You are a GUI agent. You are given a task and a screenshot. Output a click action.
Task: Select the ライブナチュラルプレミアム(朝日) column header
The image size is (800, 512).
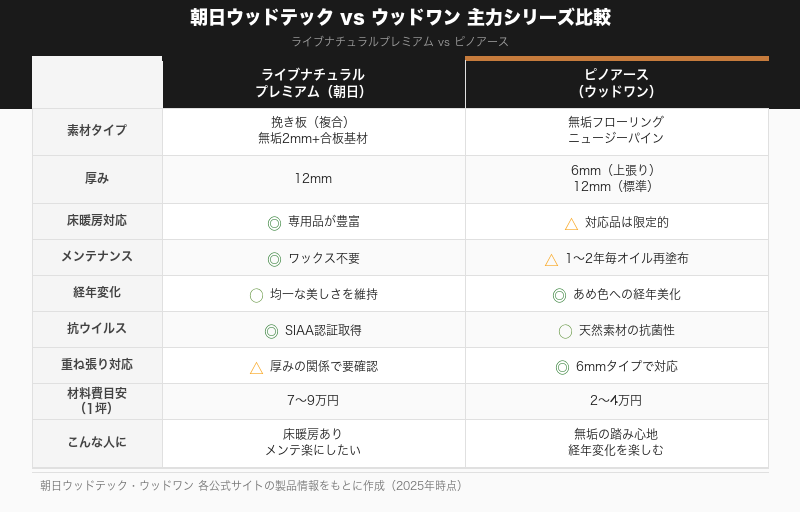(313, 83)
